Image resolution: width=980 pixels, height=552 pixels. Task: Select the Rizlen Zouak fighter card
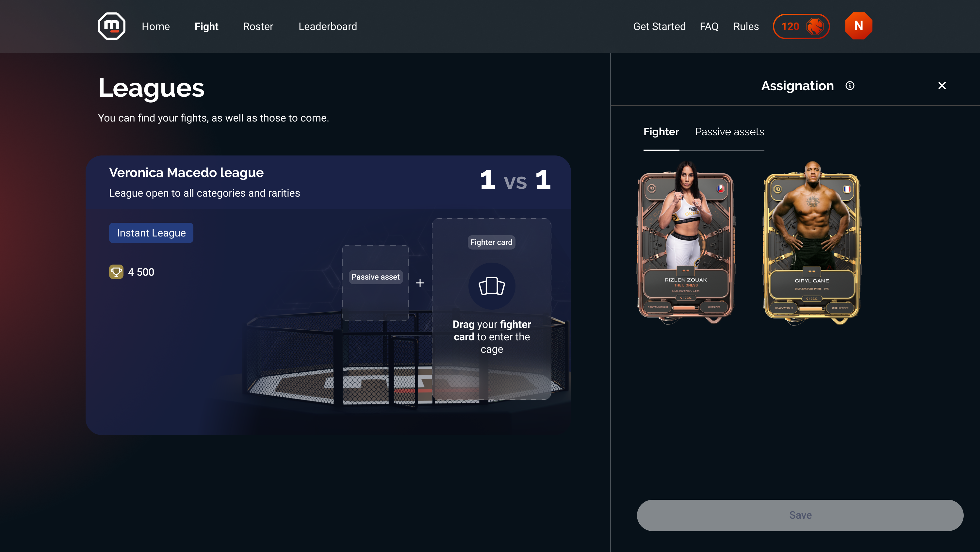pos(686,243)
